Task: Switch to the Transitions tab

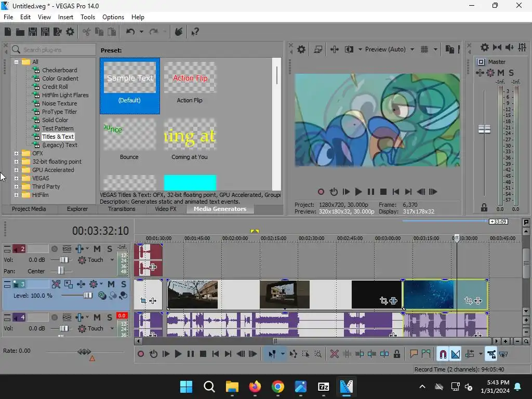Action: pyautogui.click(x=122, y=209)
